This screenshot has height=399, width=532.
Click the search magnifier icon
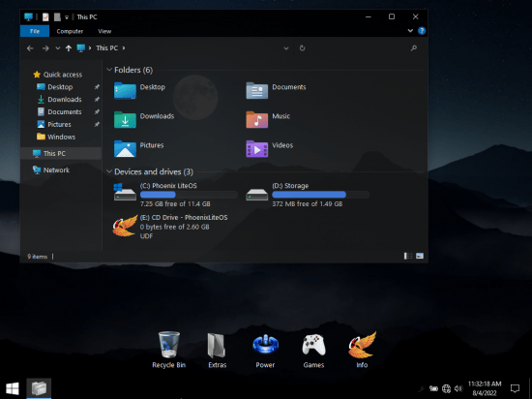point(414,48)
